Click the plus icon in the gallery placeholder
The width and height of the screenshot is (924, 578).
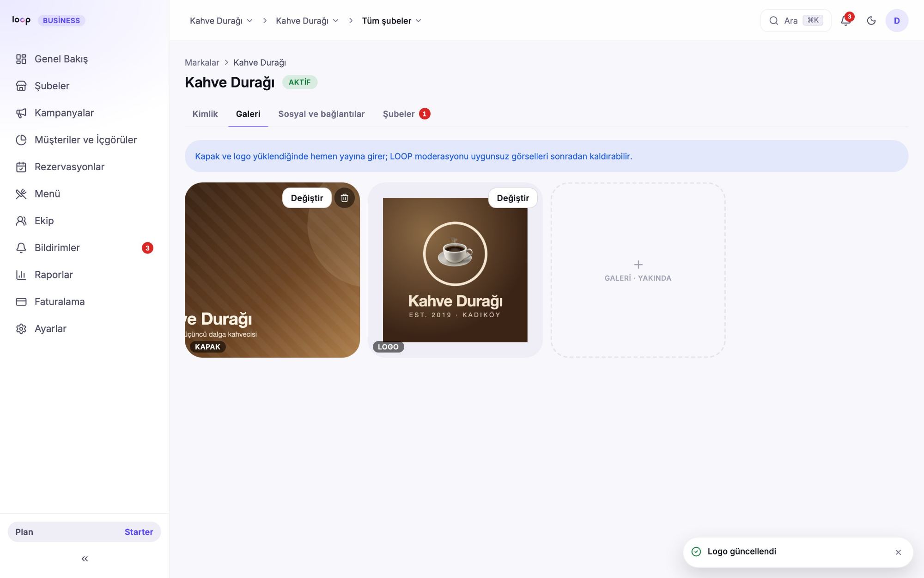pos(638,264)
